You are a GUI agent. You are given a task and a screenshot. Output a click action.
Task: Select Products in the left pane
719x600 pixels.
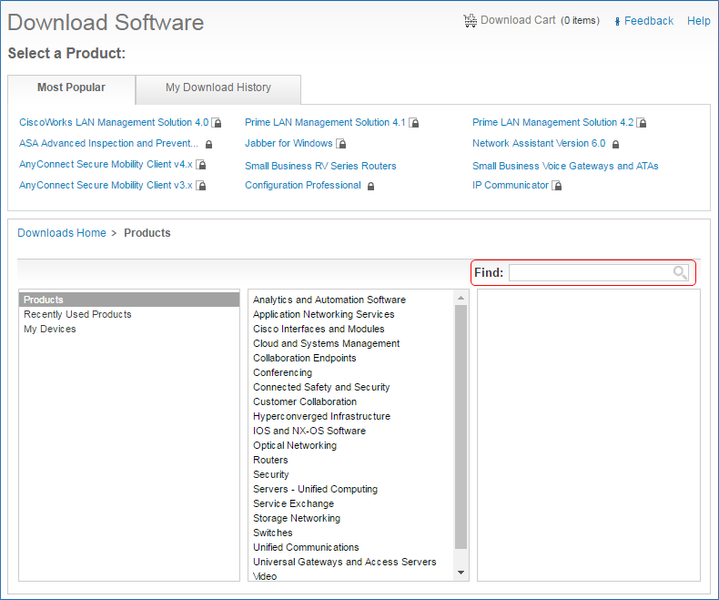129,300
